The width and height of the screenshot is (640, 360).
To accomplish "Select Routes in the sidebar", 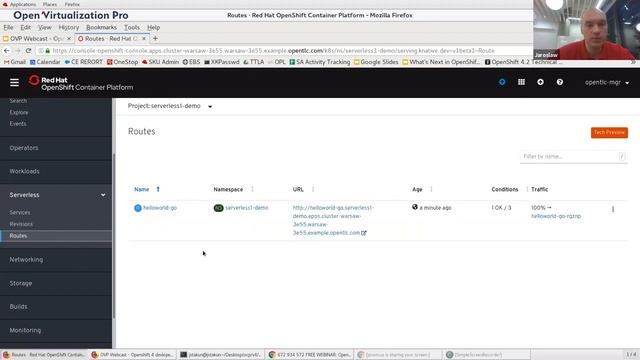I will click(56, 236).
